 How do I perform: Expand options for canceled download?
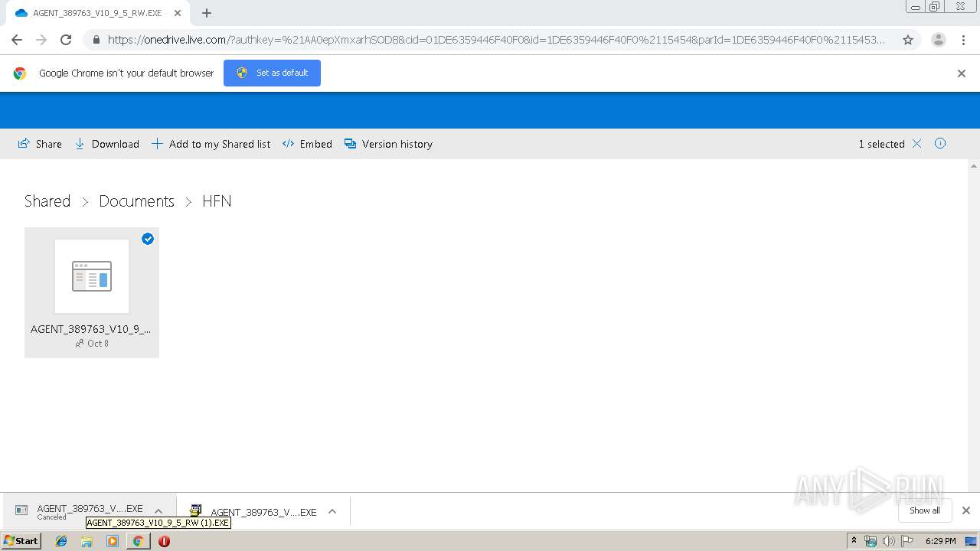pos(158,511)
